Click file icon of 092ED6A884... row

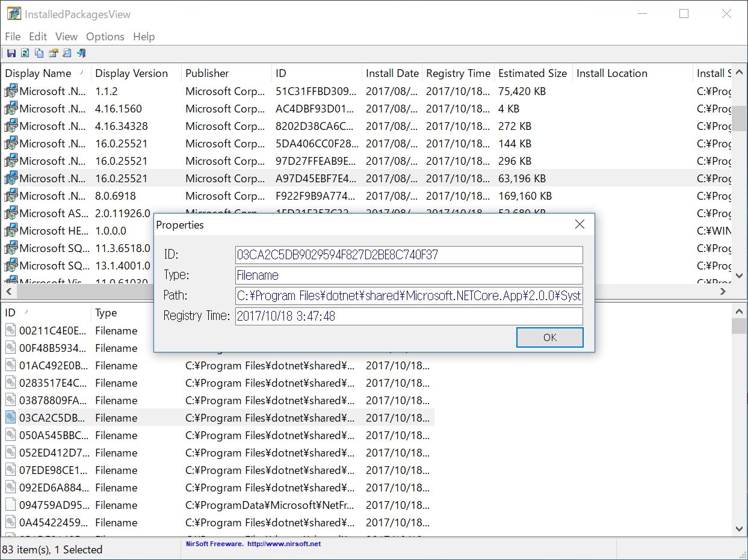tap(11, 487)
